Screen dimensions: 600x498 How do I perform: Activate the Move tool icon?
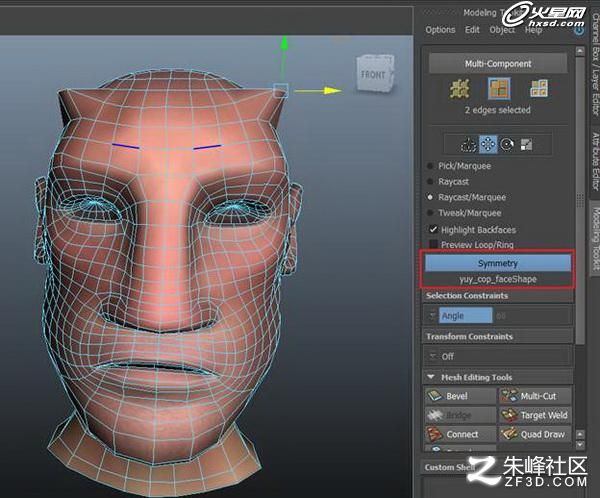coord(488,144)
